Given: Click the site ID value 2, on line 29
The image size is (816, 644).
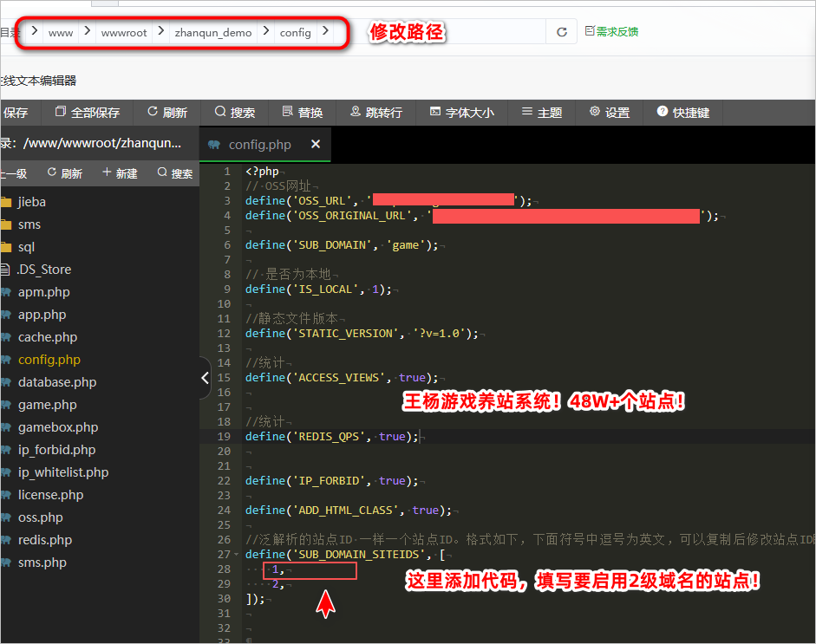Looking at the screenshot, I should pos(277,584).
